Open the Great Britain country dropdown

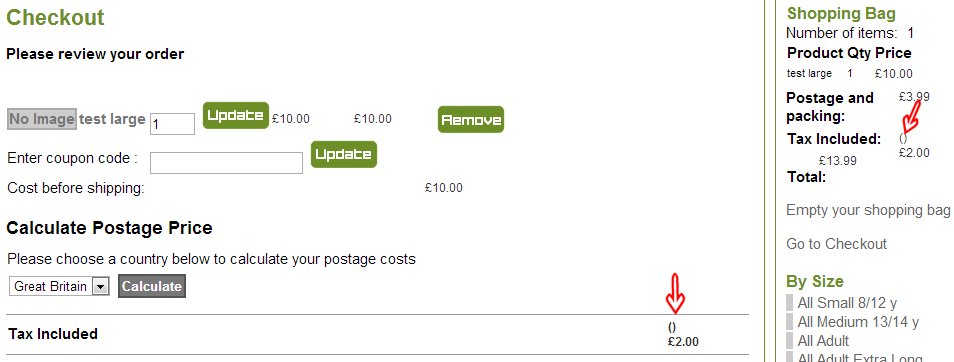(x=59, y=286)
